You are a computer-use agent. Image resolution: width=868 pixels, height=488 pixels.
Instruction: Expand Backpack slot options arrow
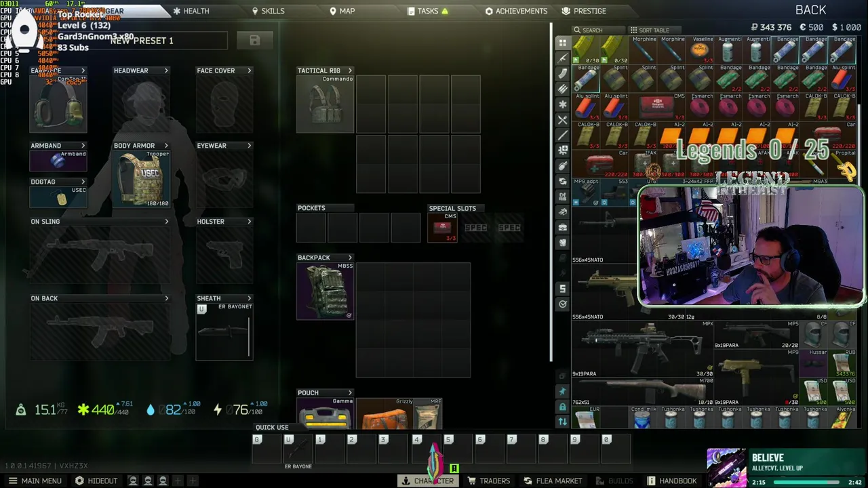pyautogui.click(x=350, y=258)
